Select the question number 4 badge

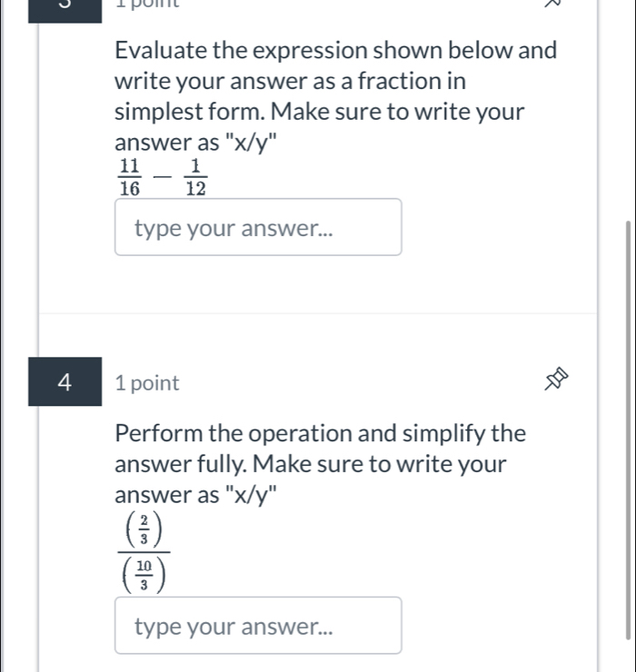point(65,383)
